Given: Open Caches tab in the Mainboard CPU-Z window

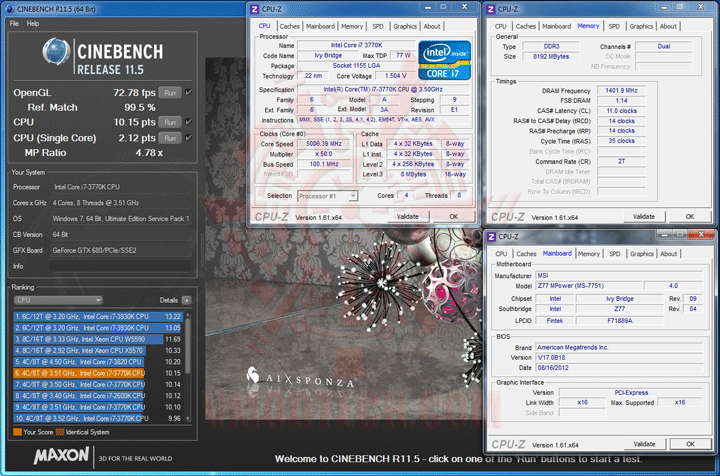Looking at the screenshot, I should [x=526, y=254].
